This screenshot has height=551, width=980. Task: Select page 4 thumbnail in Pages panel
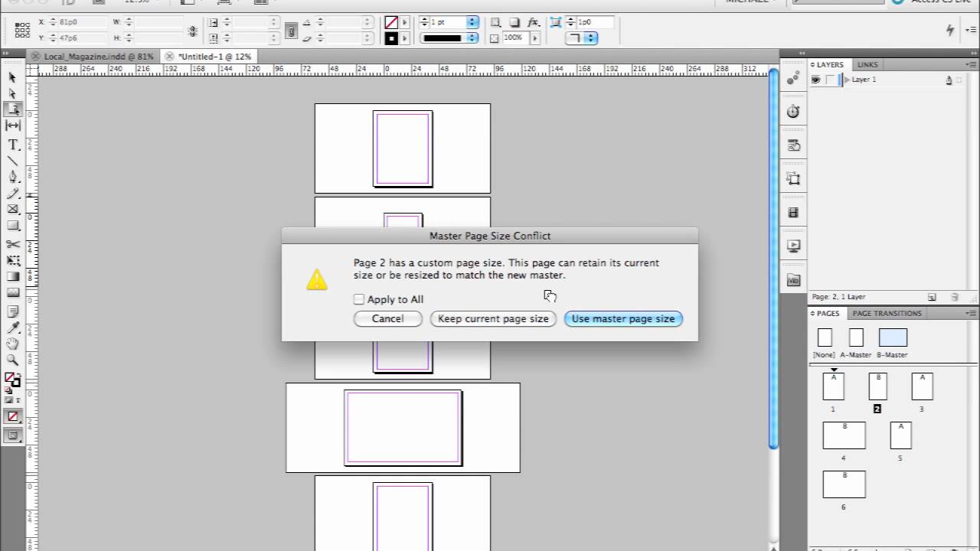[x=844, y=435]
